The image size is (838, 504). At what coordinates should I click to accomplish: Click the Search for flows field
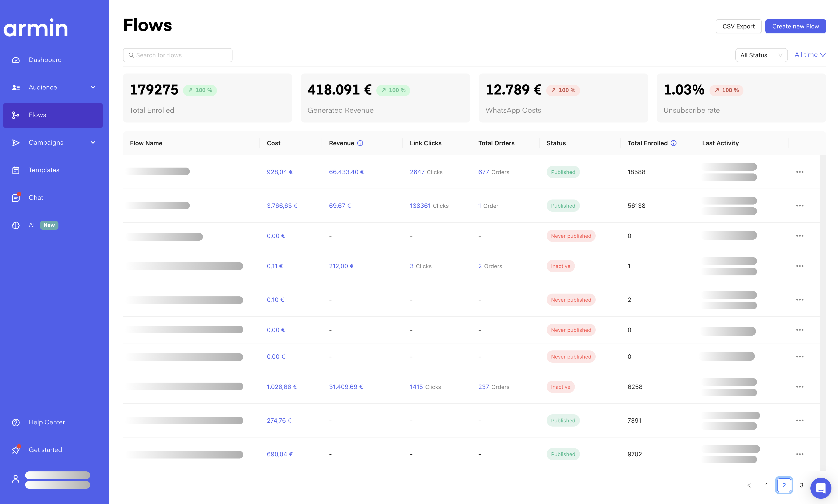click(x=178, y=55)
